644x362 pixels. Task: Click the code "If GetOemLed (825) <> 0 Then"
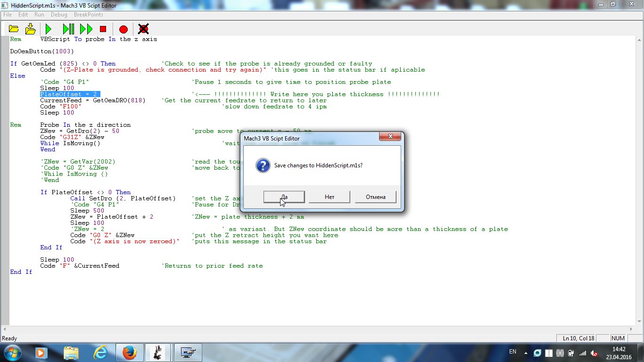(63, 64)
